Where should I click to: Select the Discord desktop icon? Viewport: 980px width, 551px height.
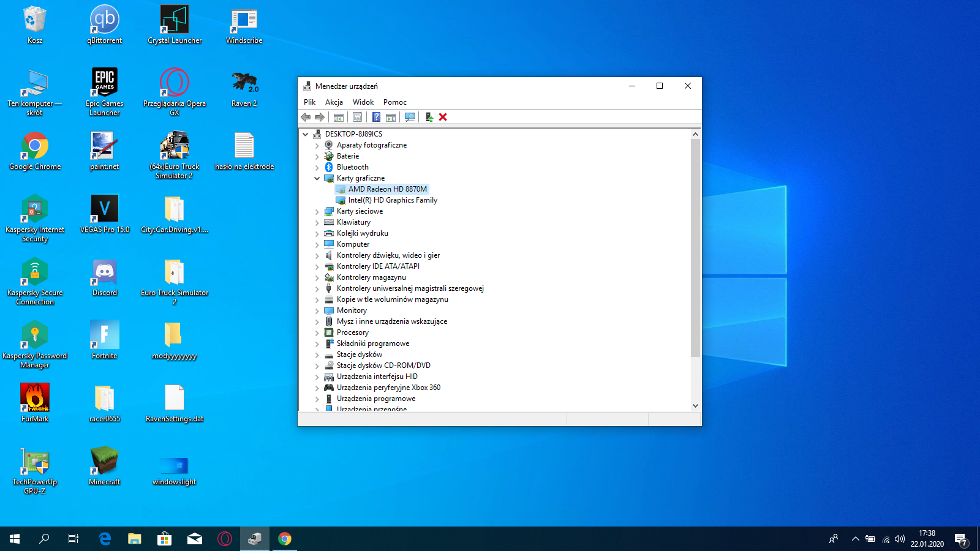105,277
